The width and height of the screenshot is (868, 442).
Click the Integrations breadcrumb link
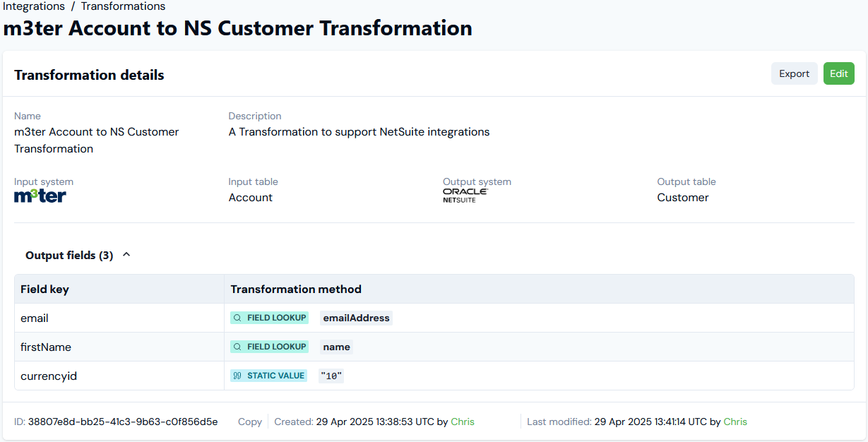pyautogui.click(x=34, y=6)
